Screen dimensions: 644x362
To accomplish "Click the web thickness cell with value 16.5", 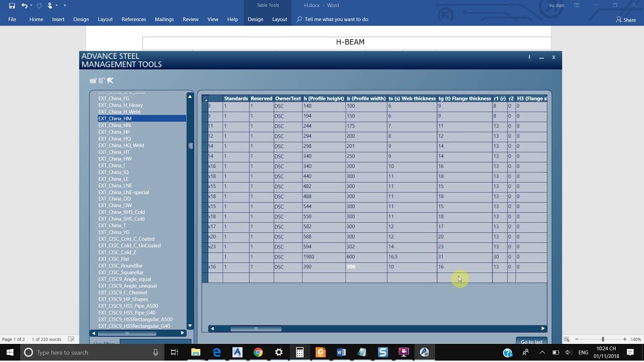I will pyautogui.click(x=412, y=257).
